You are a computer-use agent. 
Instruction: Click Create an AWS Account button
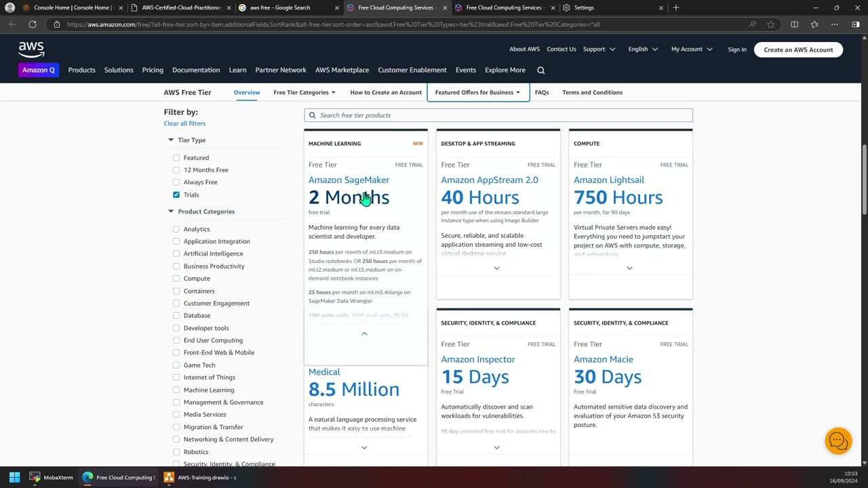(x=798, y=49)
